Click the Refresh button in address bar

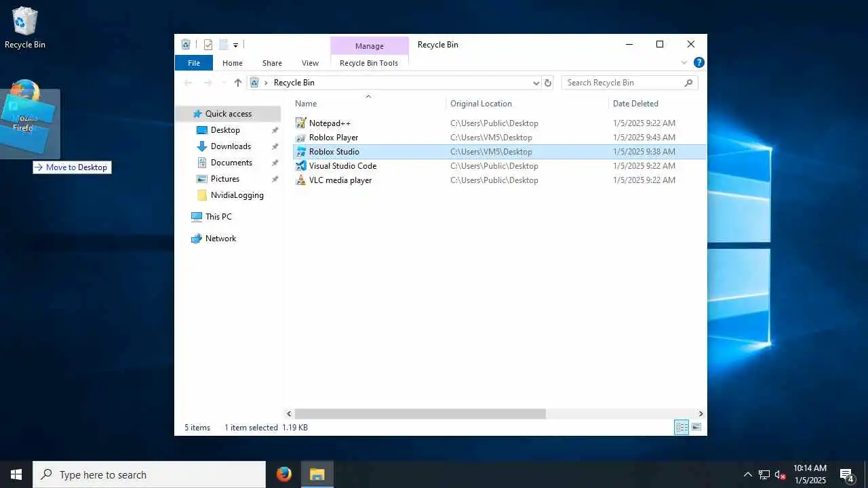(548, 83)
